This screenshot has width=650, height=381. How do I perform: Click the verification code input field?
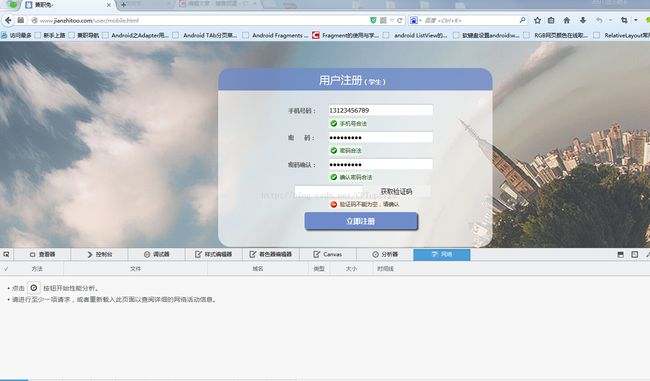pos(329,191)
